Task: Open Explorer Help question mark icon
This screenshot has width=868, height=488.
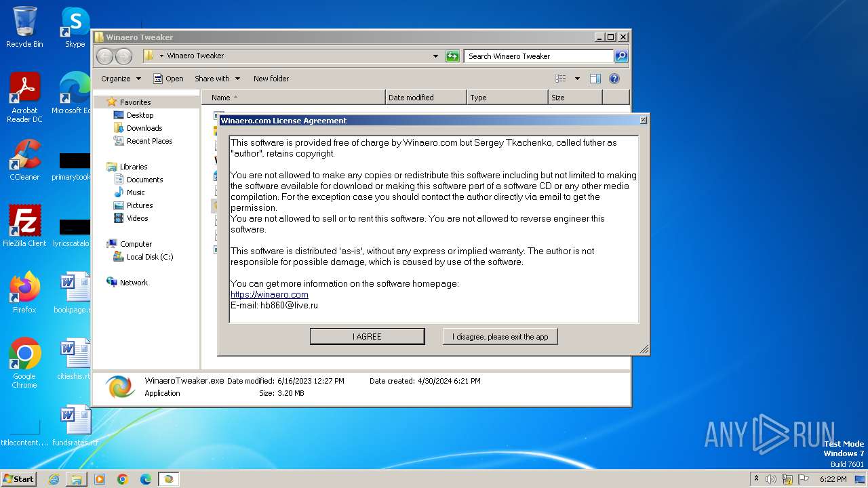Action: pyautogui.click(x=614, y=79)
